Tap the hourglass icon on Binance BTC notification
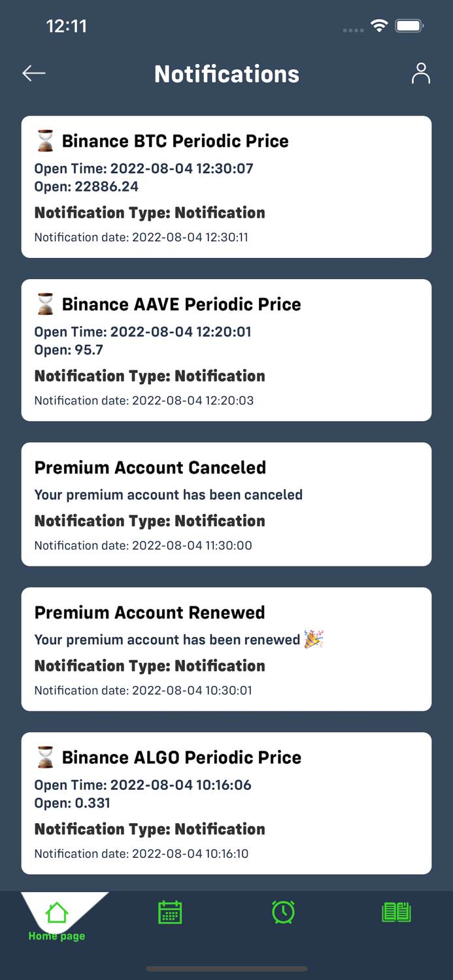Screen dimensions: 453x980 point(44,140)
